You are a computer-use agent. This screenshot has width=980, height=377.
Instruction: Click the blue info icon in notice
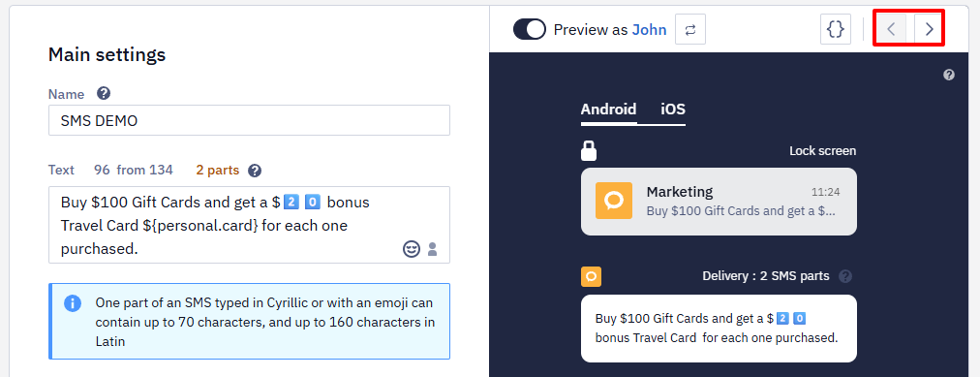point(73,303)
